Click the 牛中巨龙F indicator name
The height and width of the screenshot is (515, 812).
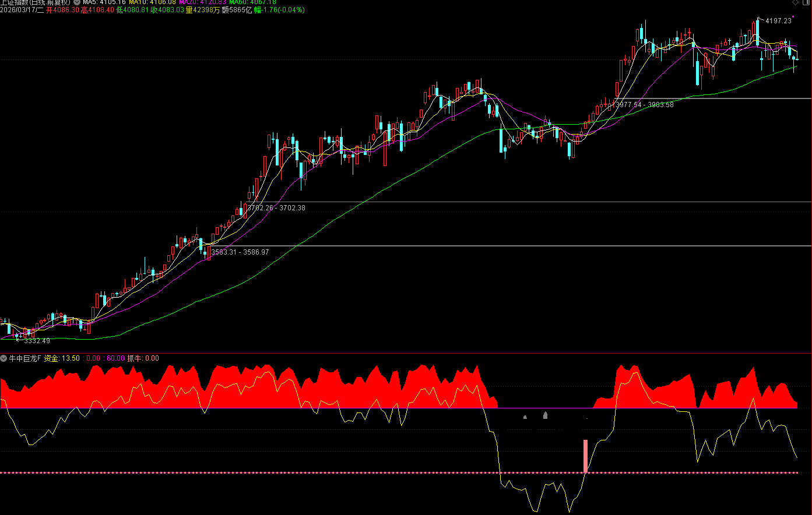[x=25, y=358]
